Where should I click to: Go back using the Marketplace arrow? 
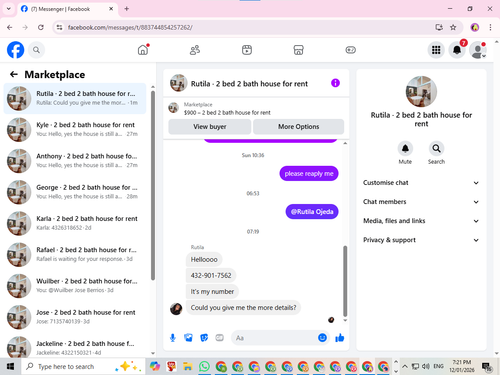(14, 74)
